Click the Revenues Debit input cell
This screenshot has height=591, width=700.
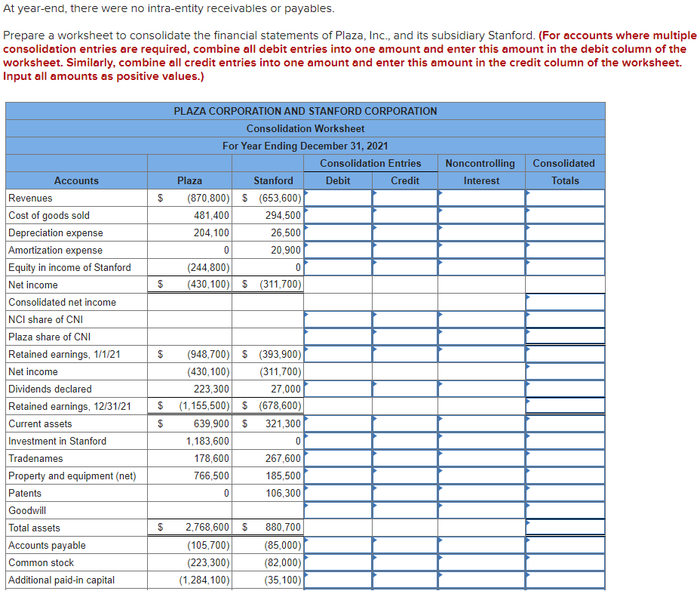tap(338, 198)
